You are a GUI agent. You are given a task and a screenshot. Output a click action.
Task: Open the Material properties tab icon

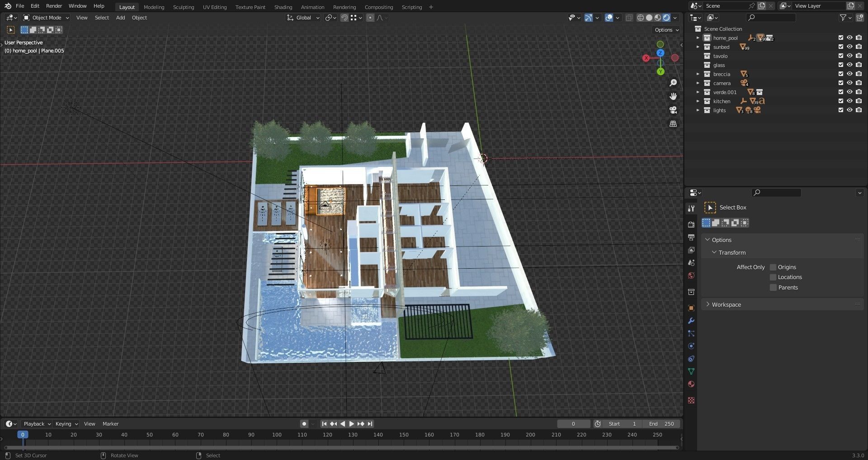(691, 384)
